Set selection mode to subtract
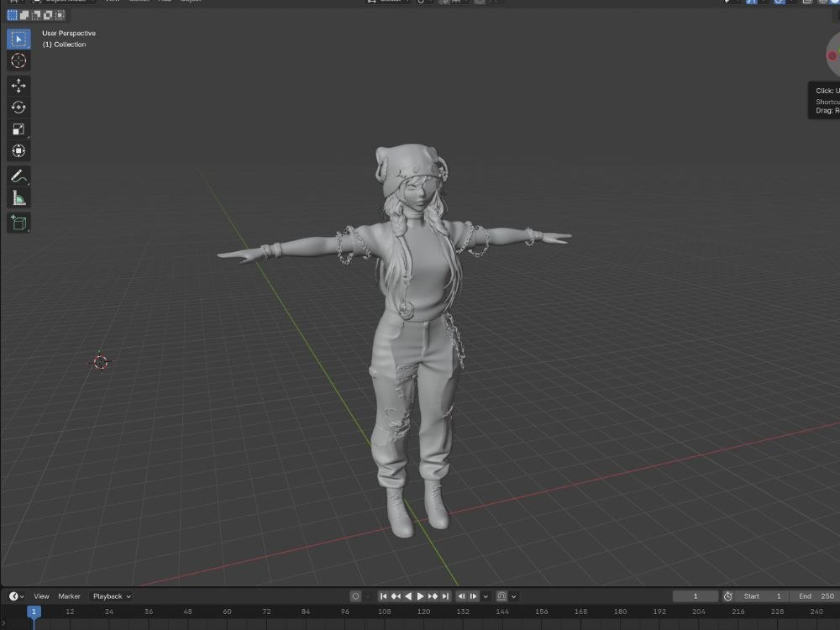840x630 pixels. [x=36, y=15]
